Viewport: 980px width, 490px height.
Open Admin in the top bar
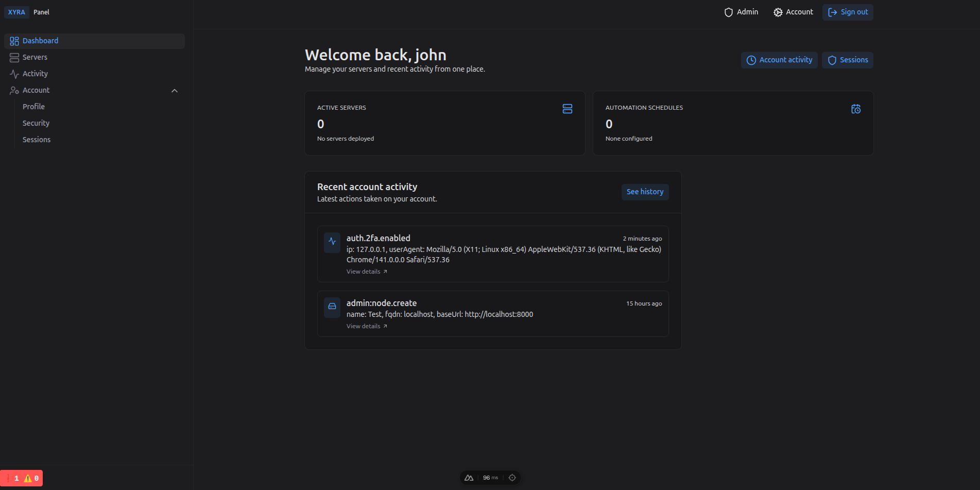coord(741,12)
